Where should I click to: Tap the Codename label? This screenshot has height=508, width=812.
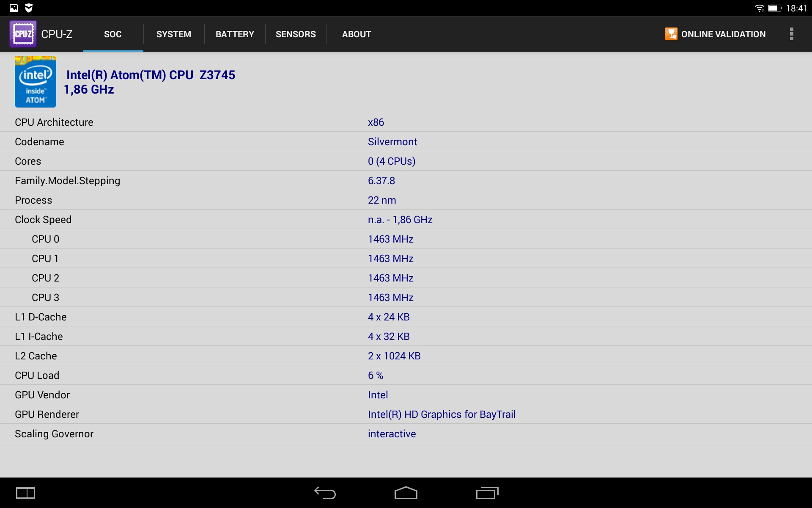pos(39,142)
